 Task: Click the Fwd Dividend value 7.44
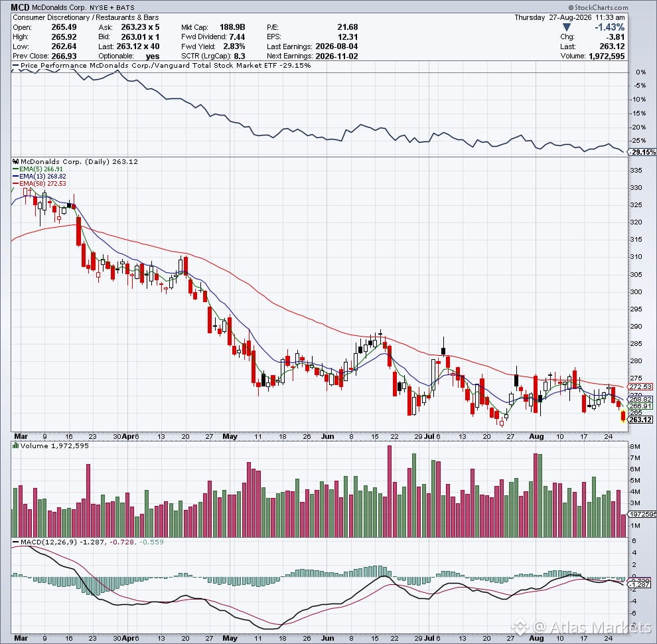tap(237, 37)
